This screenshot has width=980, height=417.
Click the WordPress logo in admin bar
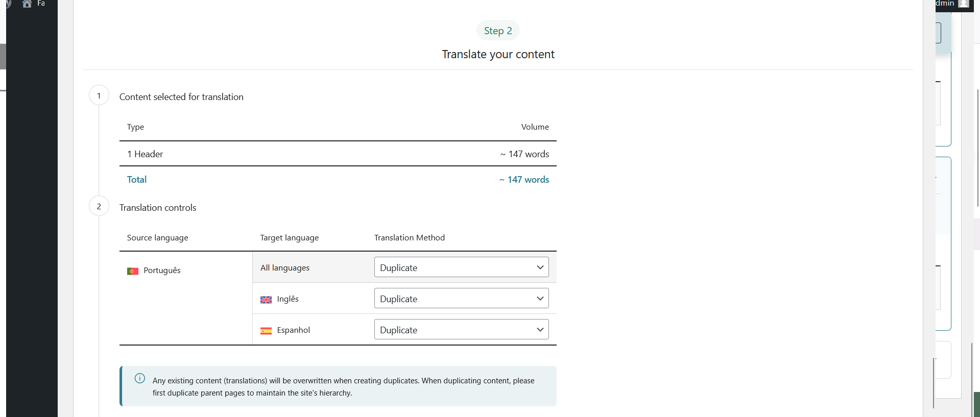click(7, 3)
